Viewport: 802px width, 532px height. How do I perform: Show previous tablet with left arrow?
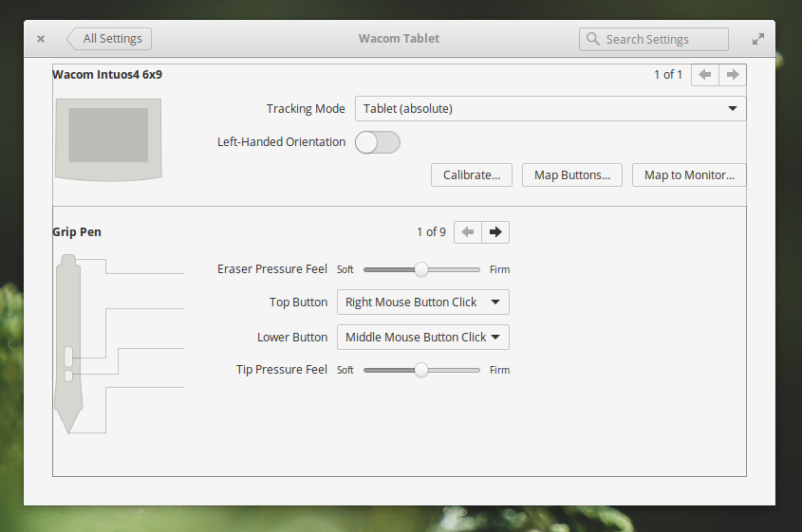tap(705, 75)
